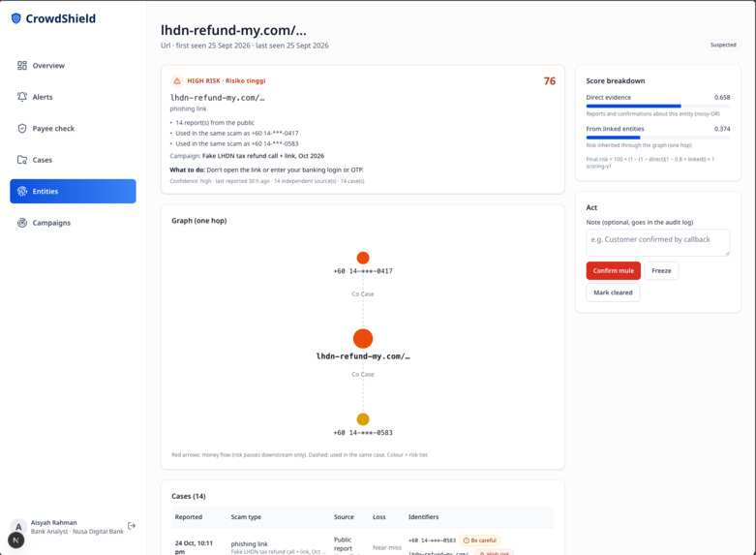
Task: Click the Reported column header
Action: coord(189,517)
